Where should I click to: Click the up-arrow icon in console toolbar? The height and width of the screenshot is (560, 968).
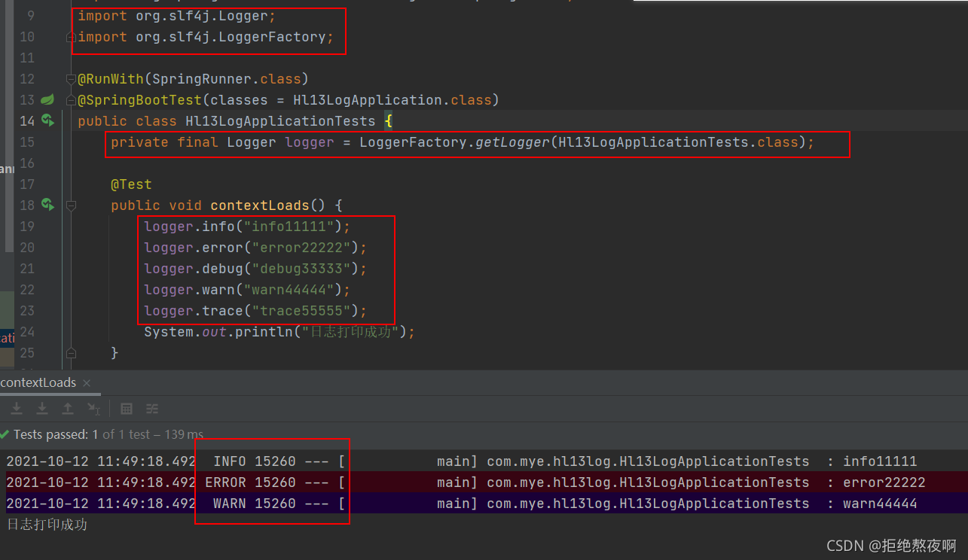(68, 408)
